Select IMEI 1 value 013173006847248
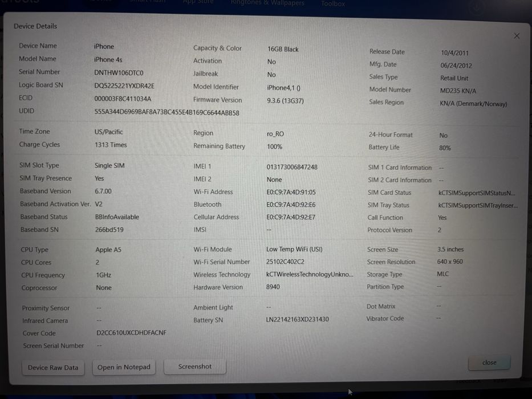 point(292,167)
